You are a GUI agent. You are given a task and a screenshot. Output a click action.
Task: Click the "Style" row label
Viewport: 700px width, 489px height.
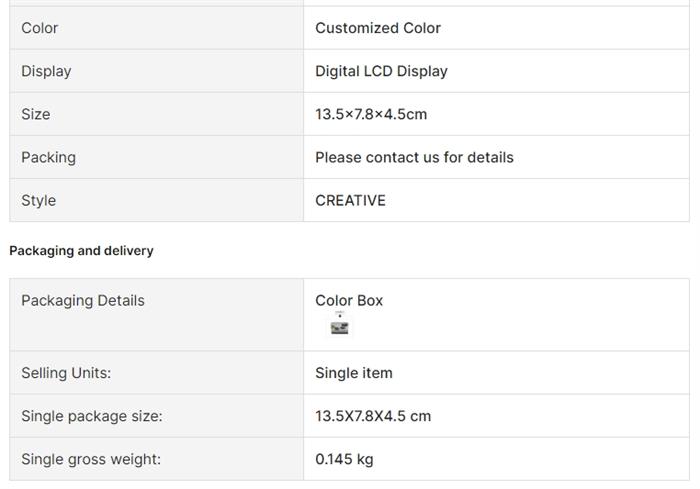pyautogui.click(x=39, y=200)
